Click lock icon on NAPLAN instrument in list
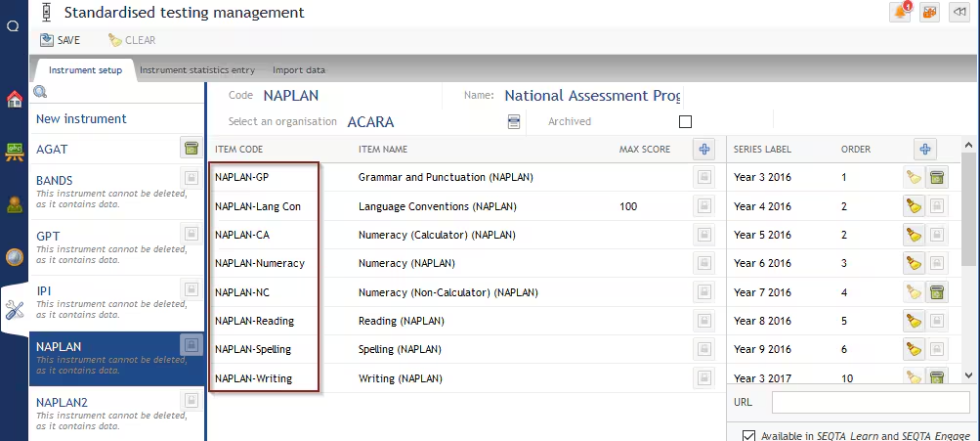Screen dimensions: 980x441 [191, 344]
